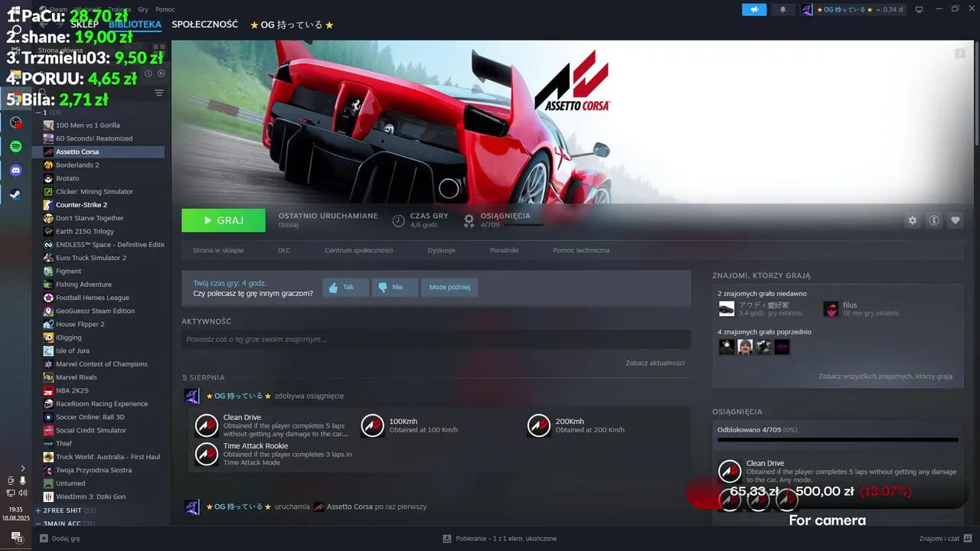Select Counter-Strike 2 in the library list
The image size is (980, 551).
coord(81,205)
